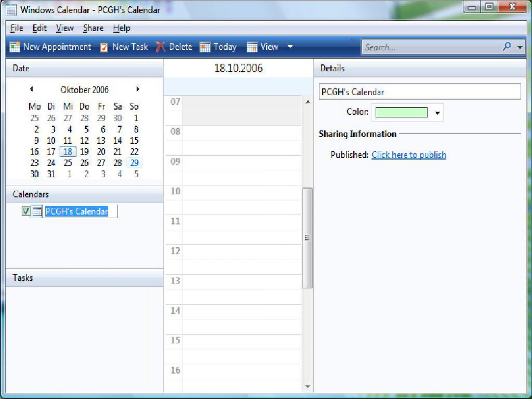Viewport: 532px width, 399px height.
Task: Click the 12 hour time slot
Action: 241,260
